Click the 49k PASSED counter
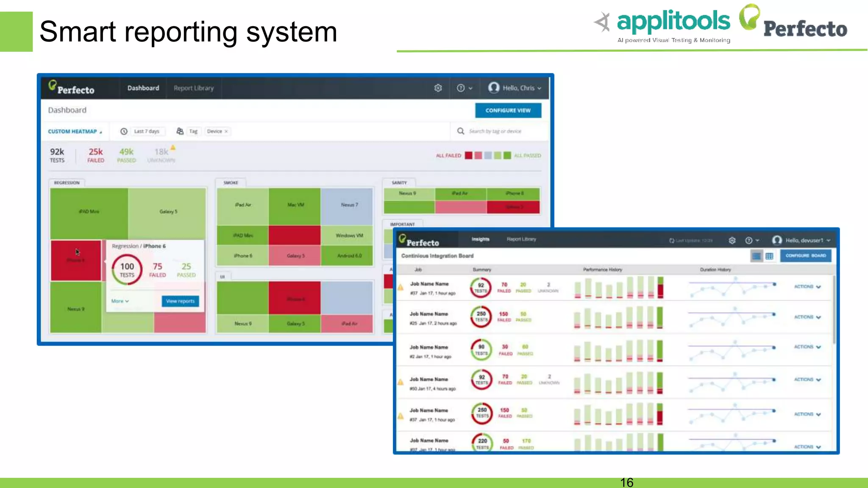This screenshot has height=488, width=868. 126,155
